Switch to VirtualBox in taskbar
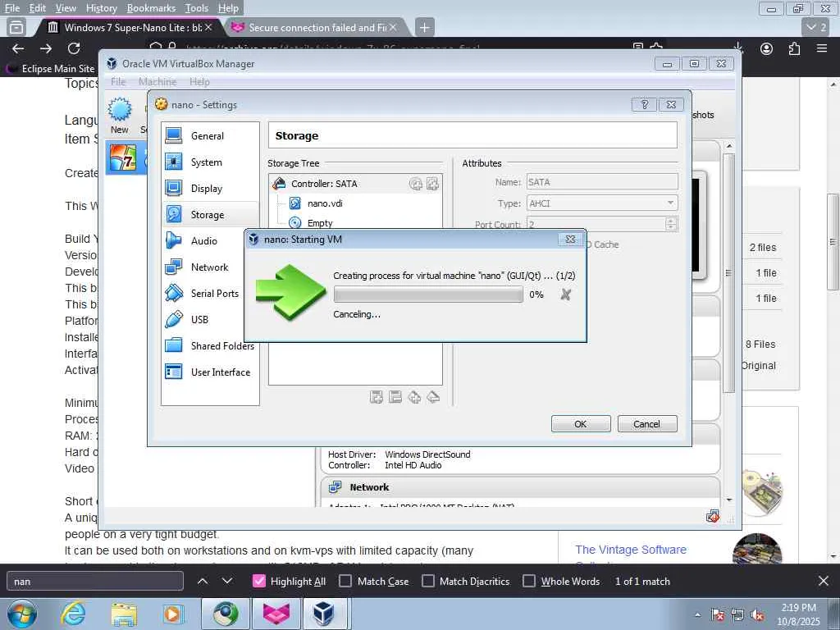 point(323,614)
